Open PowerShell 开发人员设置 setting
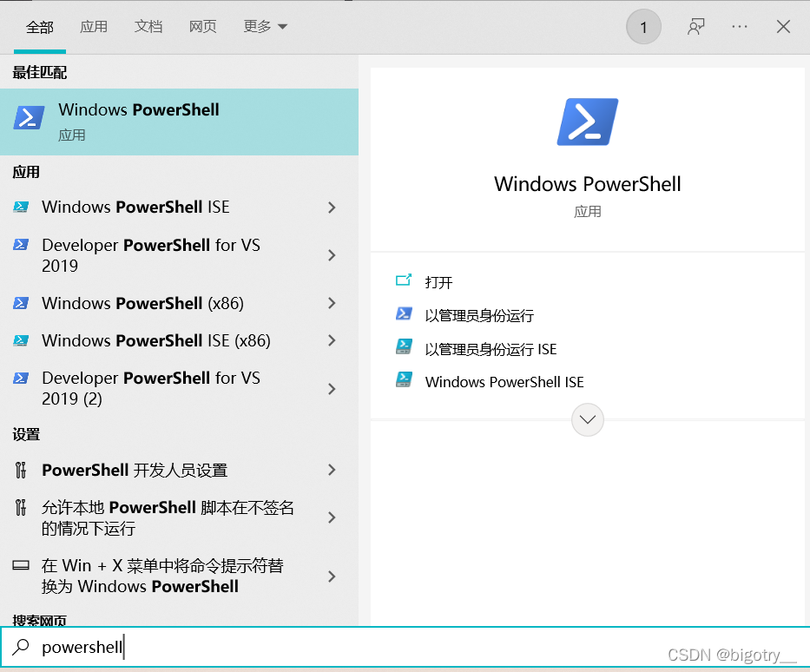Image resolution: width=810 pixels, height=672 pixels. (x=135, y=470)
